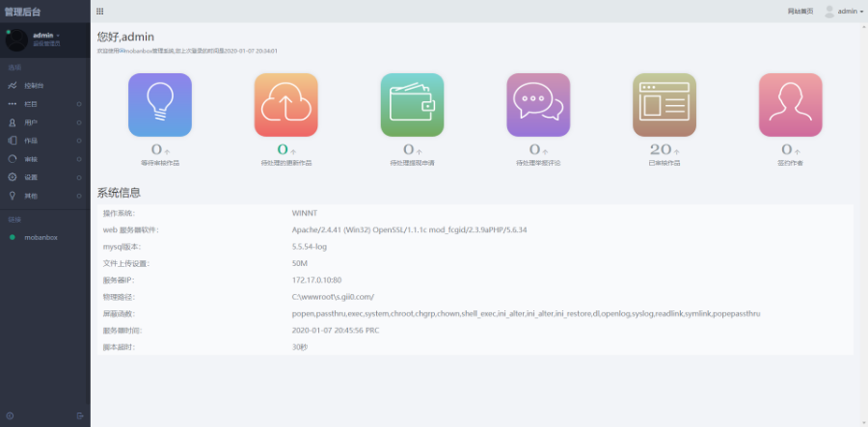
Task: Click the 网站首页 link in top bar
Action: click(x=800, y=11)
